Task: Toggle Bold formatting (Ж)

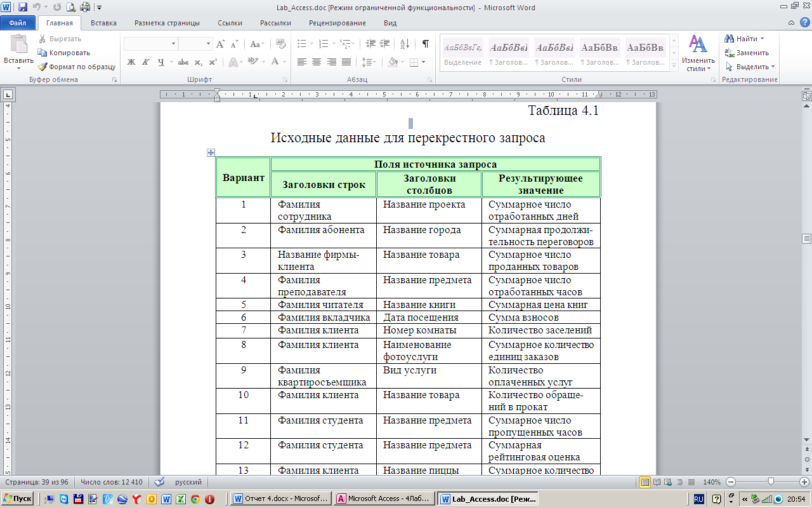Action: pyautogui.click(x=131, y=62)
